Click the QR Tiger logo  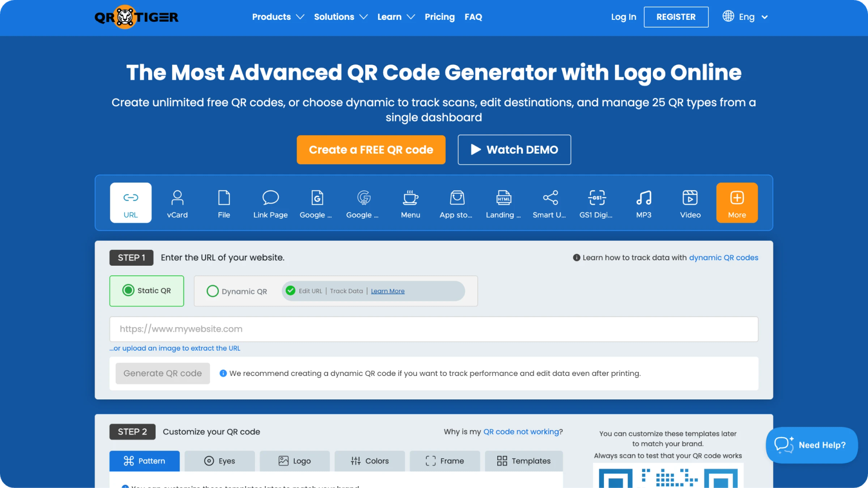(137, 17)
